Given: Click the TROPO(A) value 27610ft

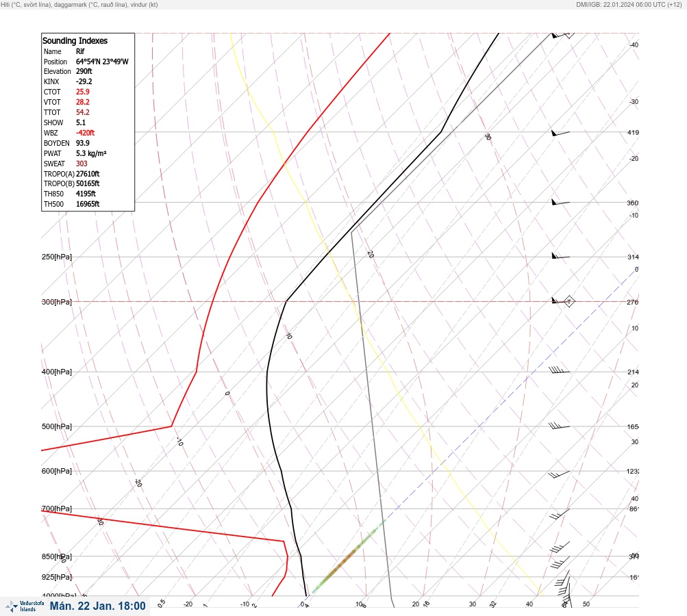Looking at the screenshot, I should tap(88, 174).
